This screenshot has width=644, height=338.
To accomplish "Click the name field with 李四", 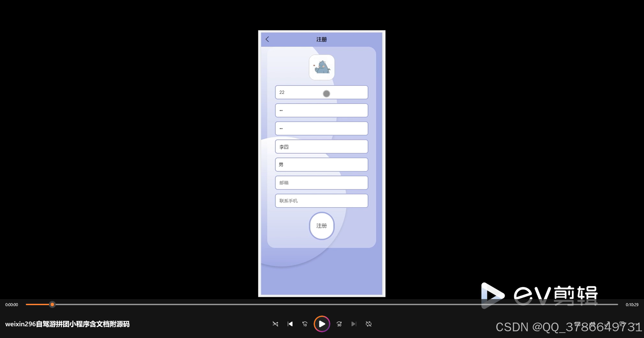I will [322, 147].
